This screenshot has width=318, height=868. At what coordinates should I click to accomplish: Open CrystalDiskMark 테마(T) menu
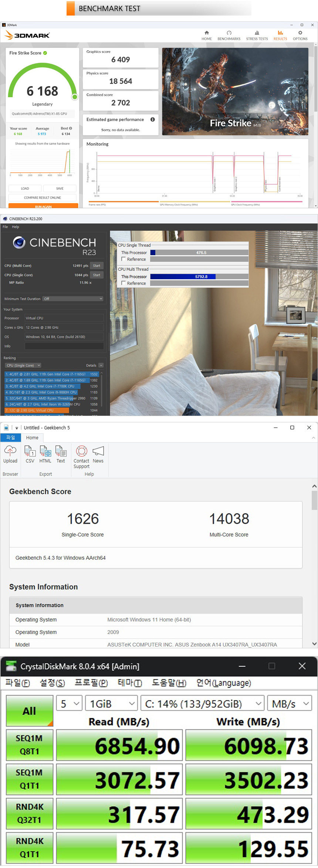pyautogui.click(x=130, y=683)
